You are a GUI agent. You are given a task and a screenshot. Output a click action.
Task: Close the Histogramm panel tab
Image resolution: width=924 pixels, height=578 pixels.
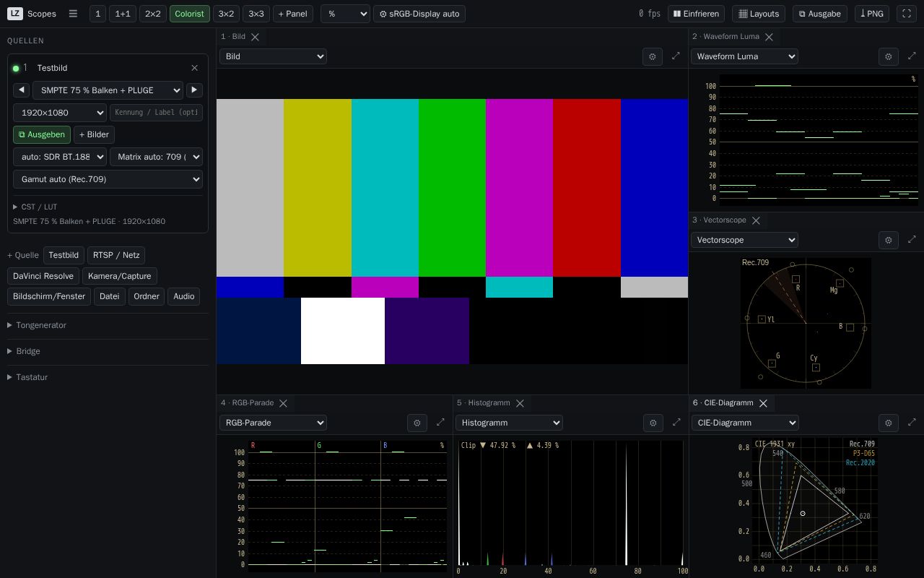click(x=520, y=403)
